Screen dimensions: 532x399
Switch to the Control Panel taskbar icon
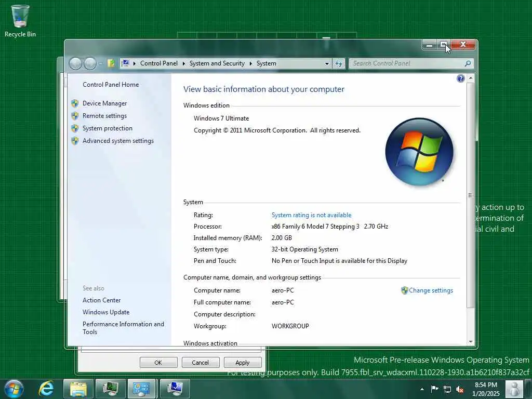click(x=141, y=389)
